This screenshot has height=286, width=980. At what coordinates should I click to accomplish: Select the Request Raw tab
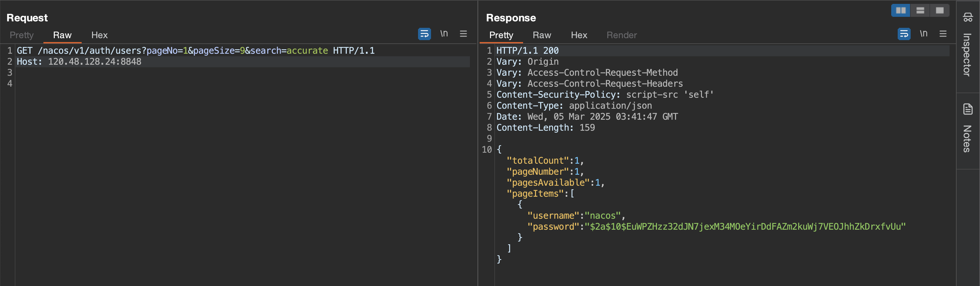pyautogui.click(x=63, y=35)
